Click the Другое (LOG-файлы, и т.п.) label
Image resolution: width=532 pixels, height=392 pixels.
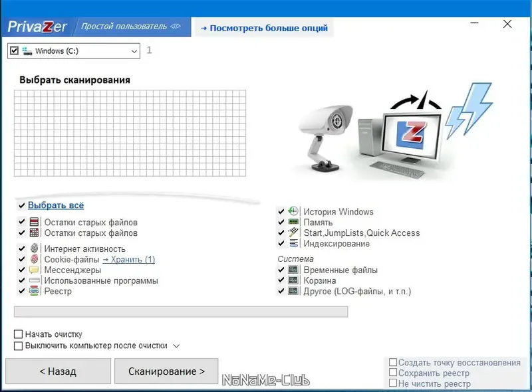coord(357,291)
